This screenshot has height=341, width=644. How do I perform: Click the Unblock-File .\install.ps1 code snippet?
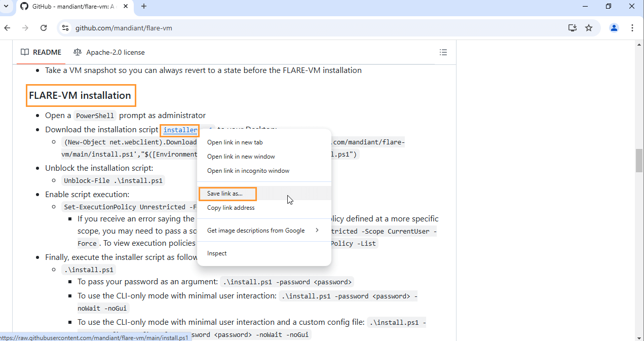click(x=113, y=180)
